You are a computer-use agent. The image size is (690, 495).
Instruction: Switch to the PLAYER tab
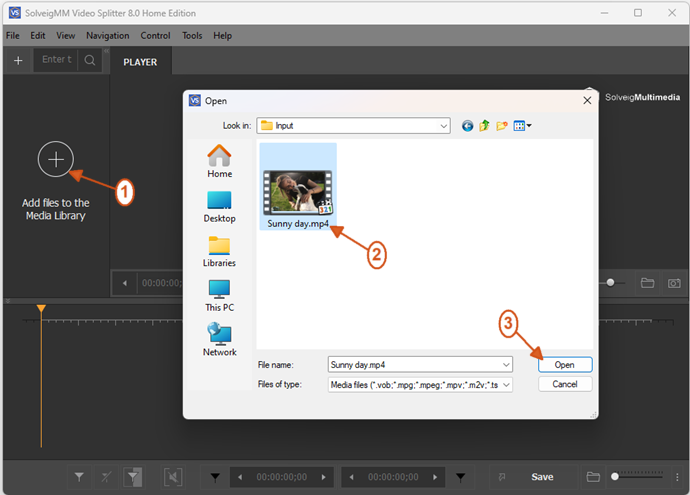(140, 62)
